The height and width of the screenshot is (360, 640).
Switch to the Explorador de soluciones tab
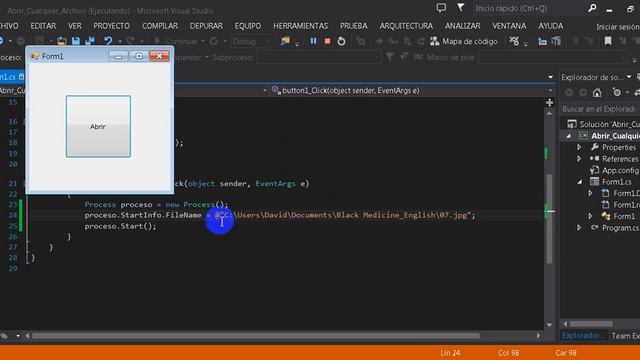(582, 336)
